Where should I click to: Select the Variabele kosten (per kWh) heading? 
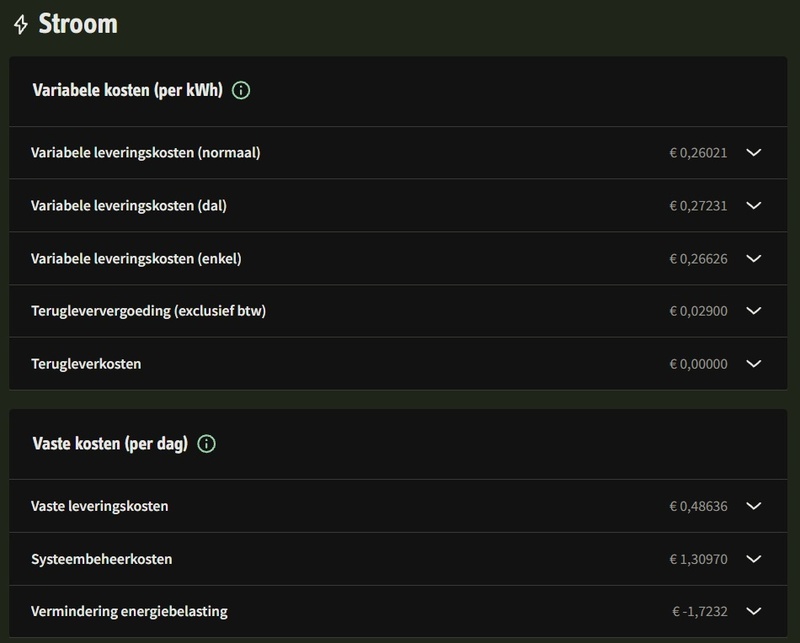pos(128,90)
